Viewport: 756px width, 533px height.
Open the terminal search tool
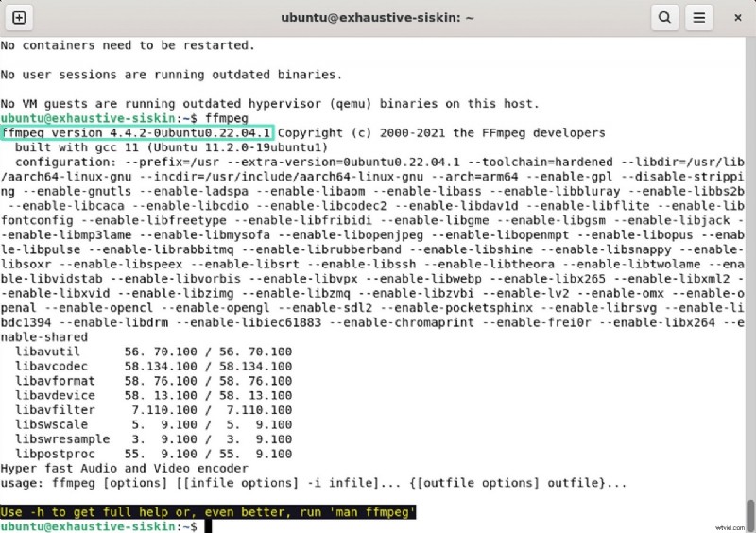click(665, 18)
